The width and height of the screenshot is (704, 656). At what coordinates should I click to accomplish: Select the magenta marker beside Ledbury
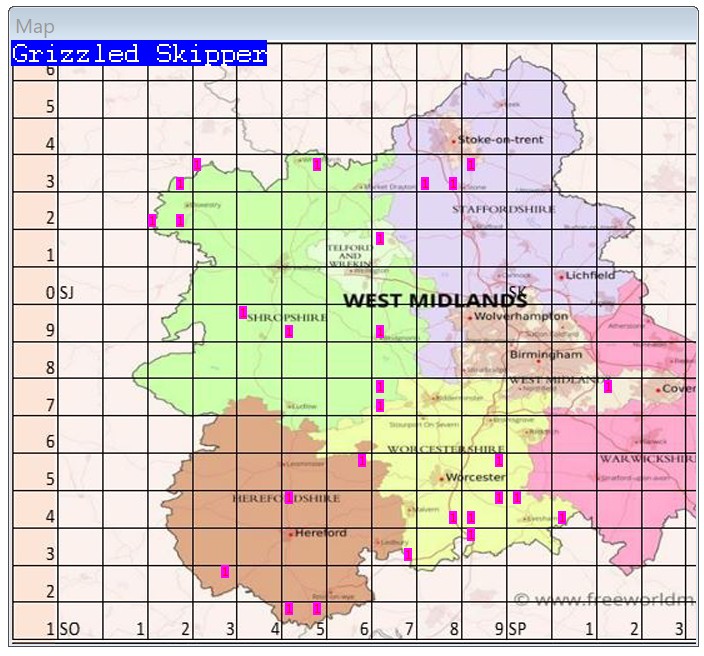tap(408, 554)
